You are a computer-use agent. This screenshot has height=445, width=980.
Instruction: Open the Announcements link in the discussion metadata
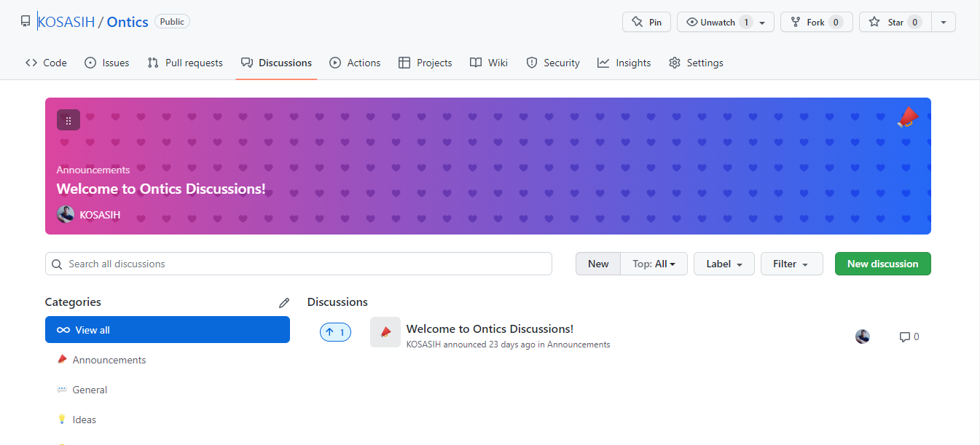[x=579, y=344]
